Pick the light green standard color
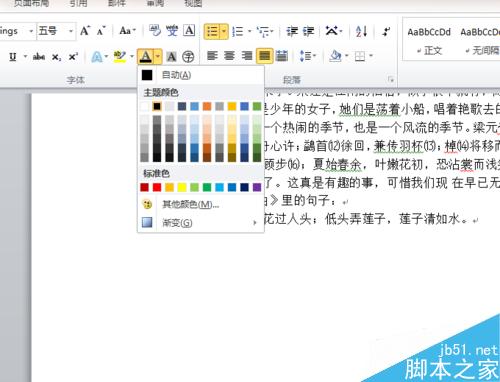Viewport: 500px width, 382px height. tap(194, 187)
